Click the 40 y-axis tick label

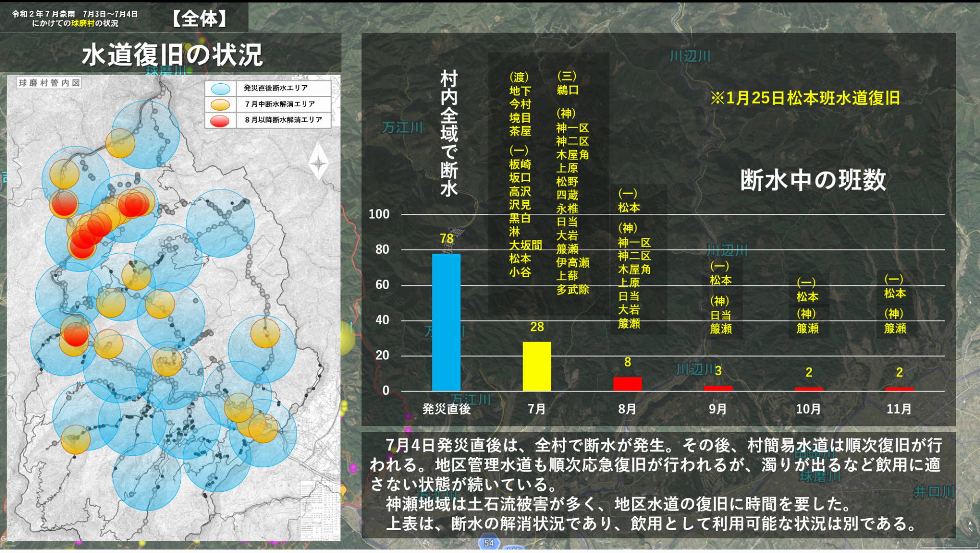[x=382, y=320]
